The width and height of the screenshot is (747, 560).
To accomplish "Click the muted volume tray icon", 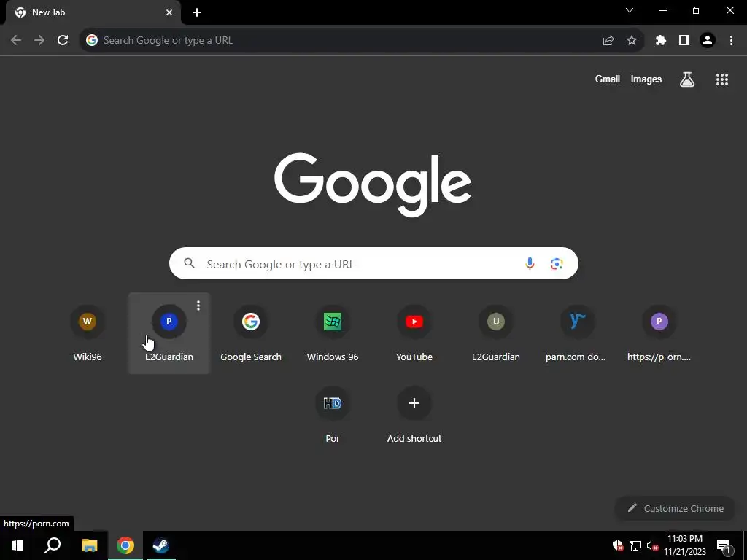I will tap(652, 546).
